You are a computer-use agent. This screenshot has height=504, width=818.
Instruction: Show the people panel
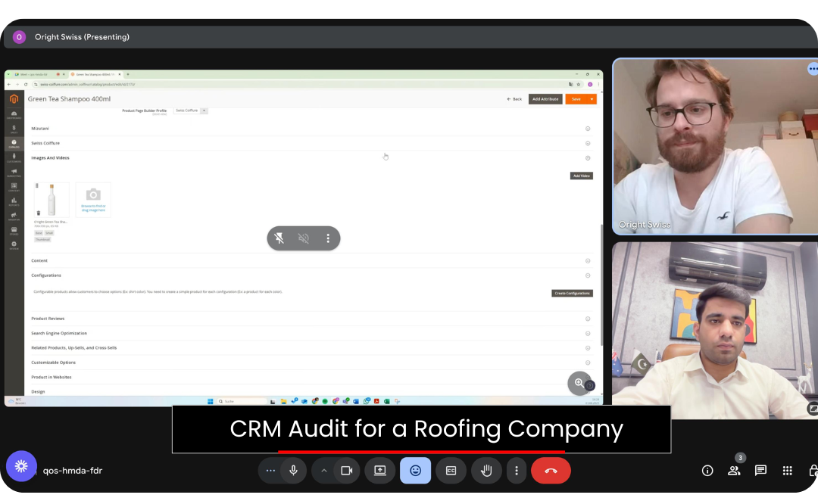tap(734, 471)
